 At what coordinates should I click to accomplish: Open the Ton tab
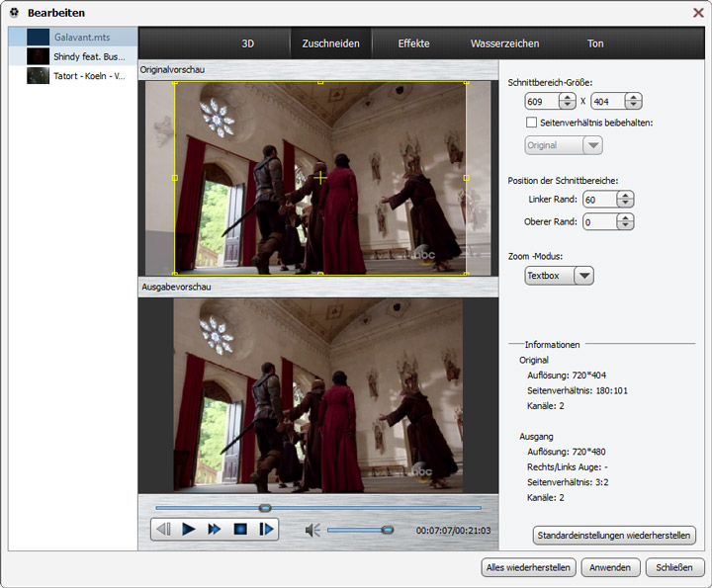(x=595, y=43)
